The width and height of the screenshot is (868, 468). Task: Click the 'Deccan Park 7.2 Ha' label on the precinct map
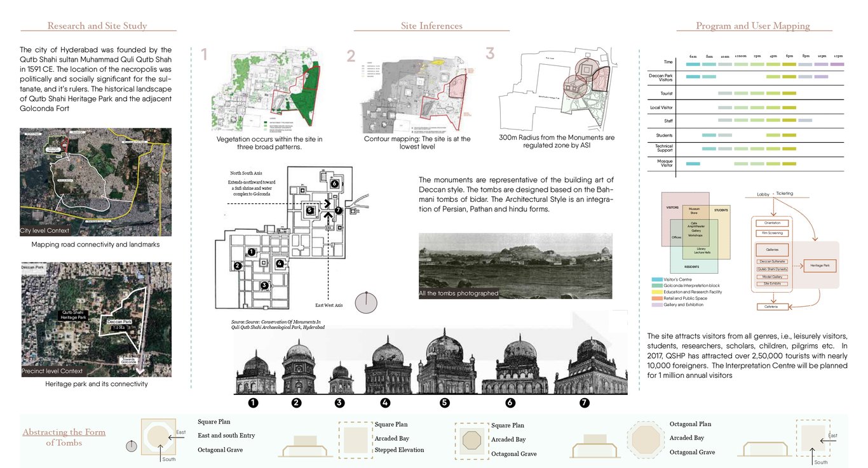[x=119, y=324]
